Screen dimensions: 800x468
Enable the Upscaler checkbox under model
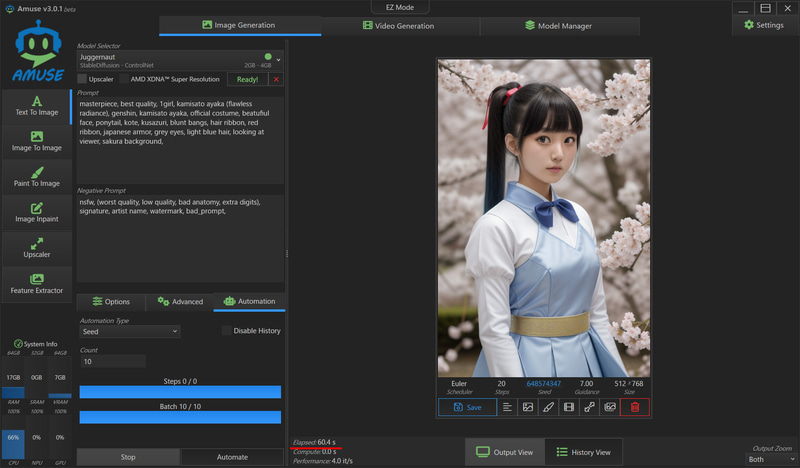pos(82,79)
